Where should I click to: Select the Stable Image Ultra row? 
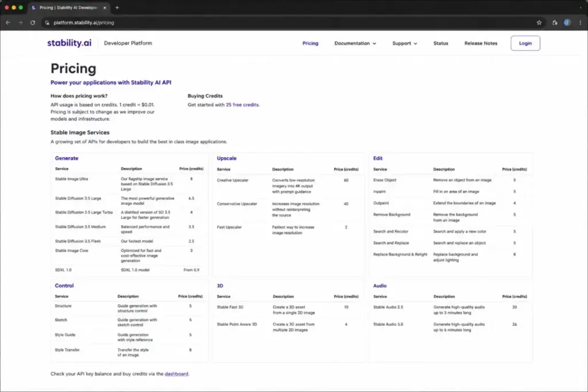coord(129,184)
